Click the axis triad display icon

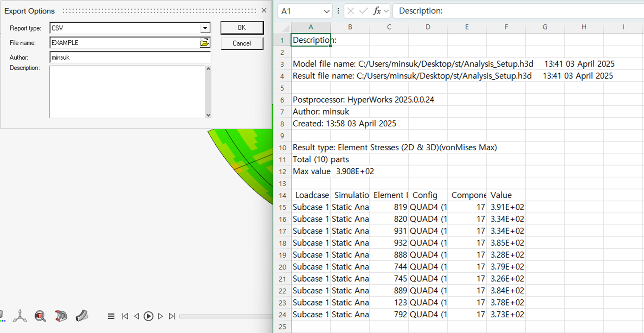[20, 316]
